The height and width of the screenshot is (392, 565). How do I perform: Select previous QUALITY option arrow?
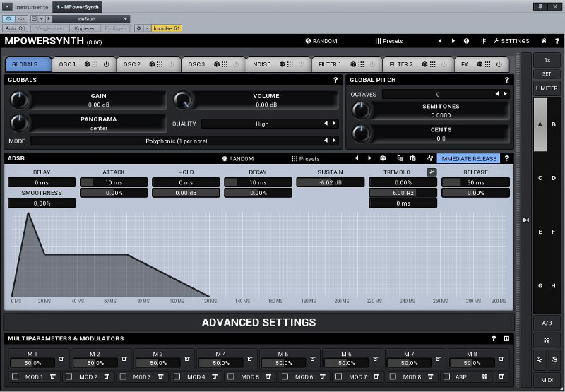pos(326,124)
